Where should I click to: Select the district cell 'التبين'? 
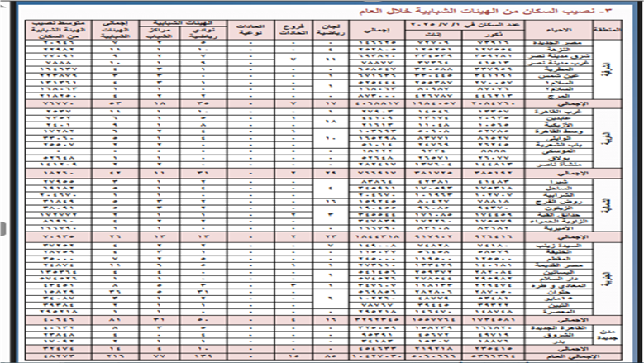[x=558, y=305]
